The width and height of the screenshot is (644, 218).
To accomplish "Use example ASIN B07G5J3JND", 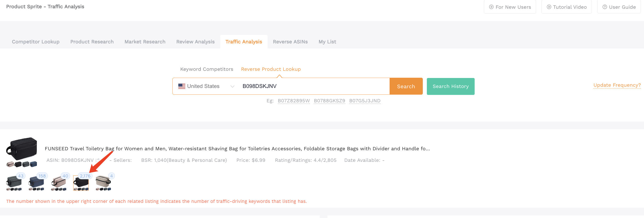I will pos(365,101).
